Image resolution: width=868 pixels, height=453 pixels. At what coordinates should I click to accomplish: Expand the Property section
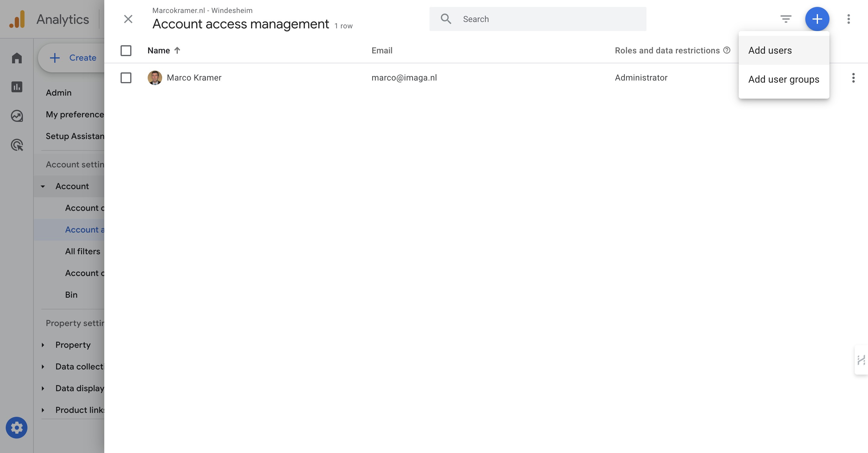43,345
